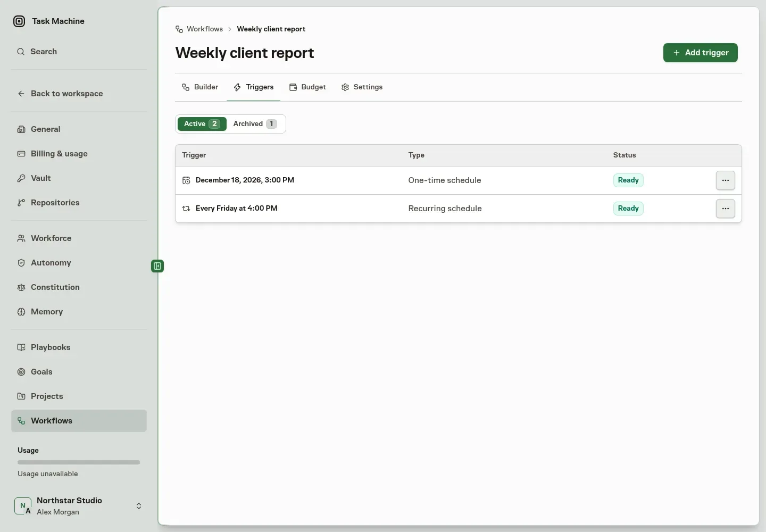Image resolution: width=766 pixels, height=532 pixels.
Task: Click the 'Weekly client report' breadcrumb text
Action: tap(271, 29)
